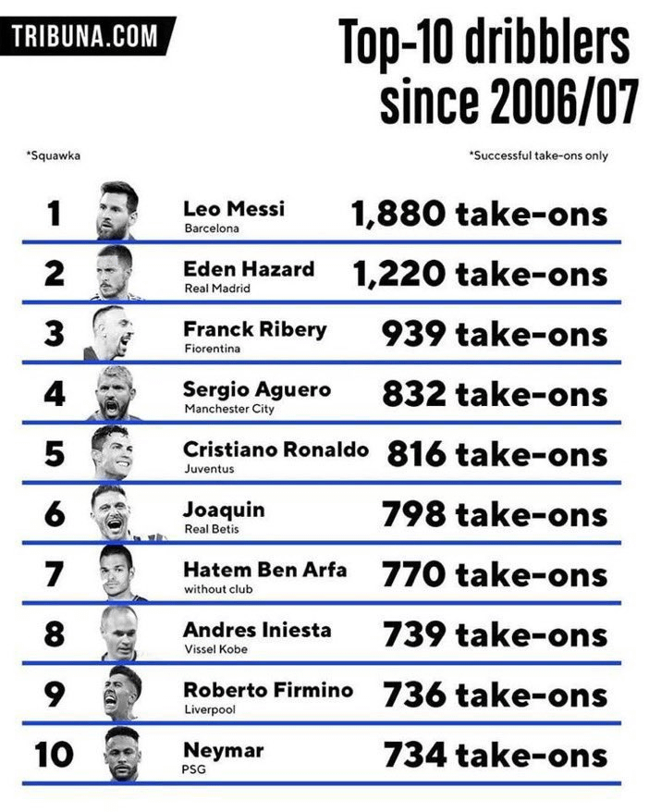Select Hatem Ben Arfa's portrait

pyautogui.click(x=120, y=572)
